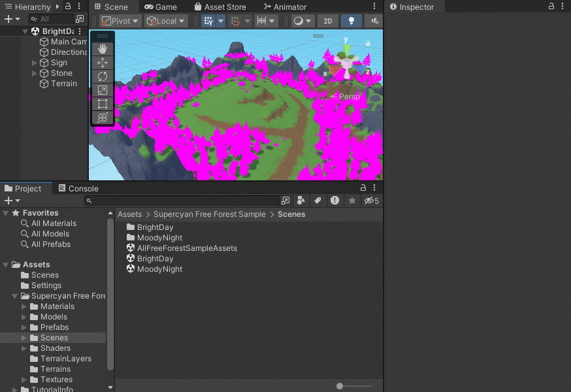Open Scene view more options menu
Viewport: 571px width, 392px height.
click(x=374, y=6)
